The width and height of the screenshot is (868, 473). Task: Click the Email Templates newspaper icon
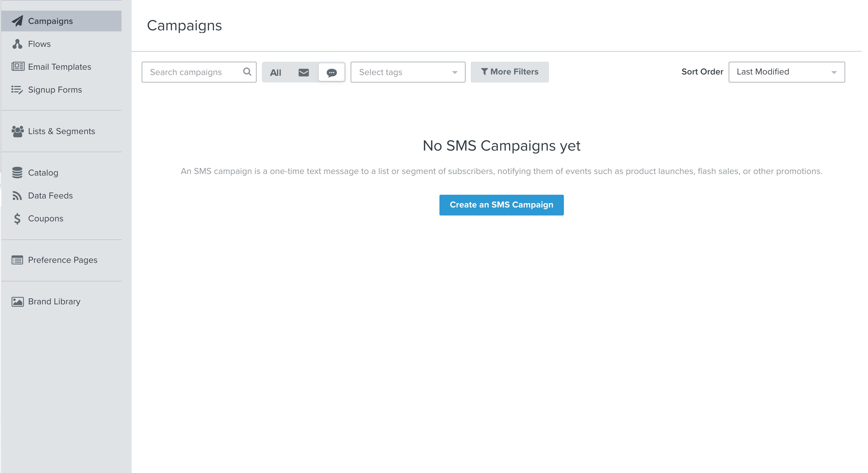tap(18, 67)
